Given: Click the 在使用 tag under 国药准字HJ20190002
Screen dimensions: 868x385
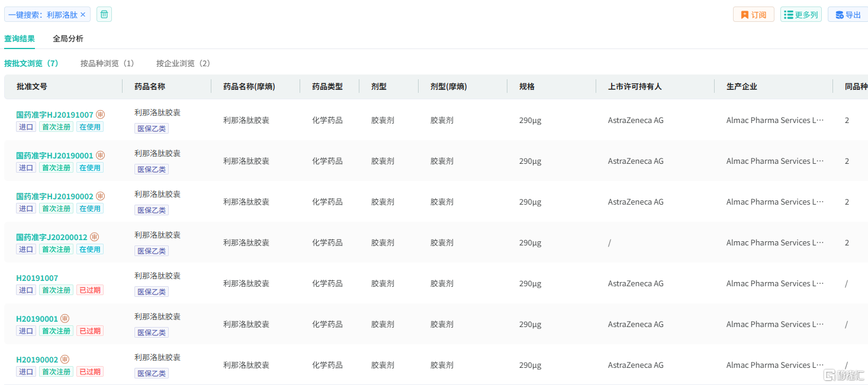Looking at the screenshot, I should (90, 209).
